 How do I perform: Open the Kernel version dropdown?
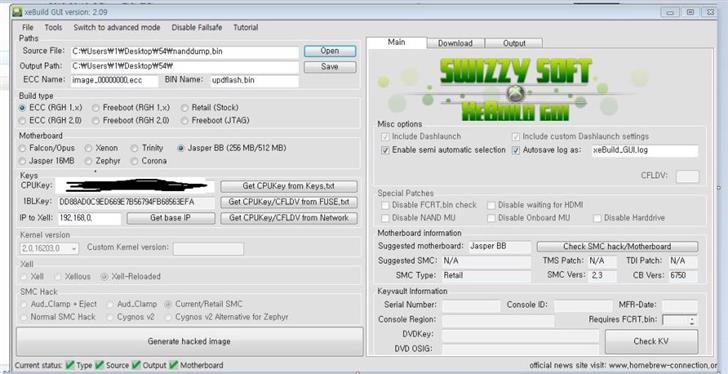[49, 249]
